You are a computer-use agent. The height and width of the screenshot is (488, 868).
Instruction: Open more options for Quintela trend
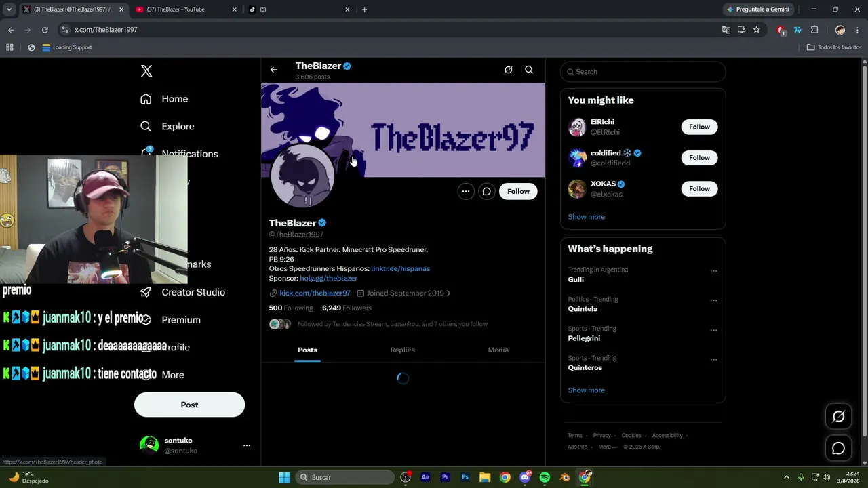click(713, 300)
